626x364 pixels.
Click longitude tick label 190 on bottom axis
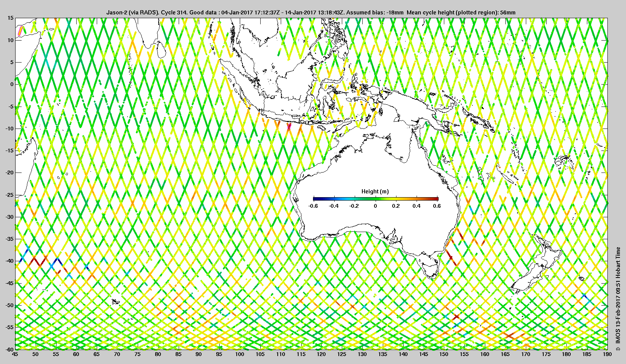pos(607,354)
